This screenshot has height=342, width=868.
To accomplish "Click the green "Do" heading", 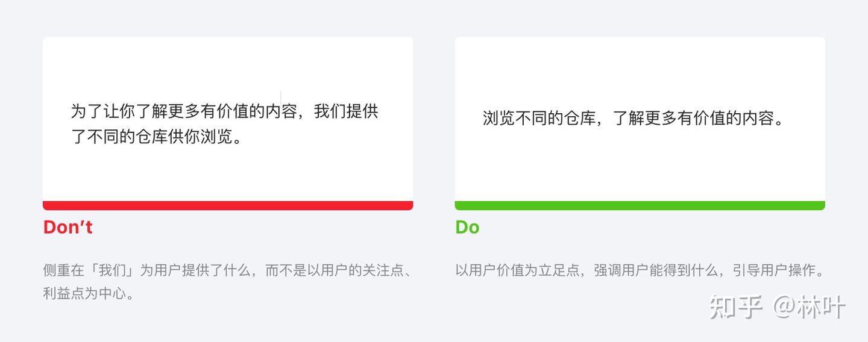I will pos(467,227).
